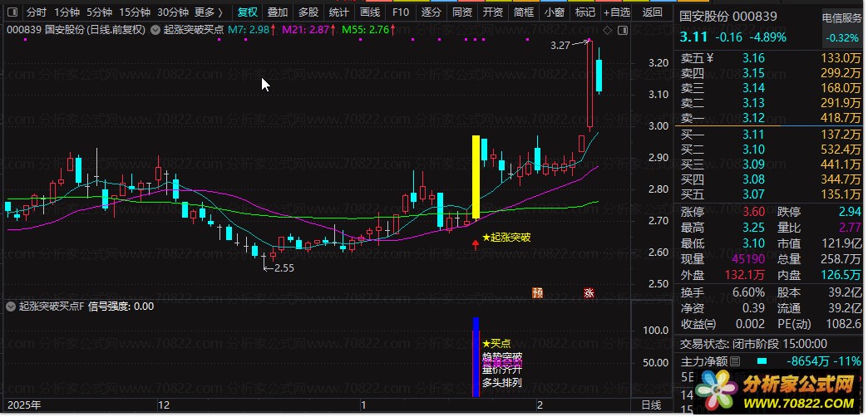Open the 电信服务 sector box
This screenshot has height=417, width=868.
pos(842,27)
